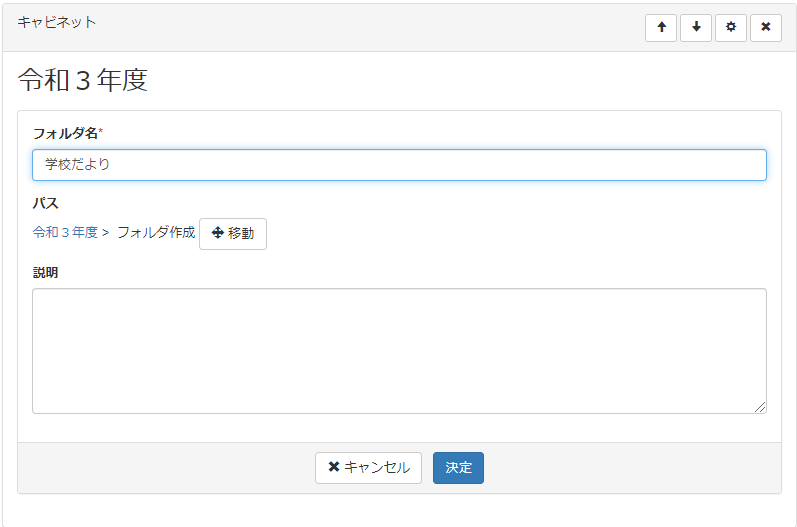Follow the 令和３年度 breadcrumb link
This screenshot has height=527, width=797.
(x=65, y=232)
